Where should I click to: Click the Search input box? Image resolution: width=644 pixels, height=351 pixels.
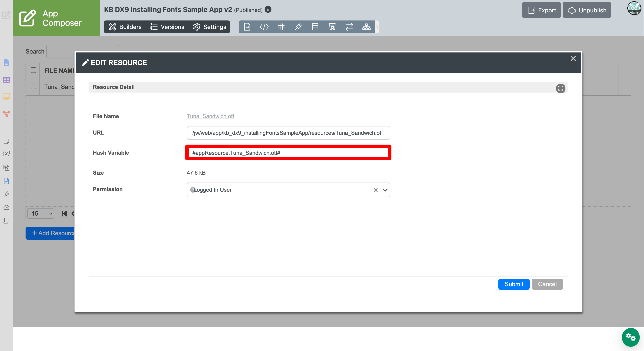[x=82, y=51]
